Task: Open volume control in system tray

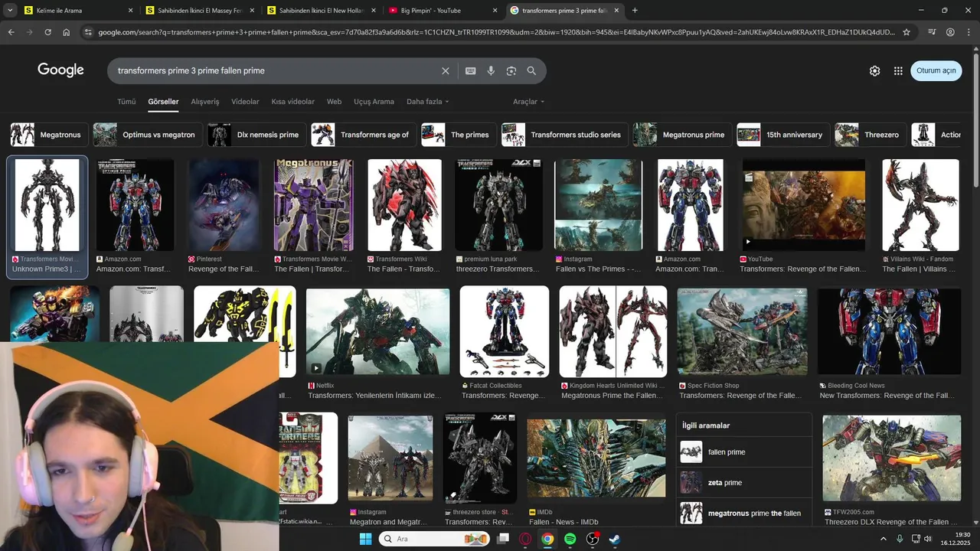Action: tap(928, 539)
